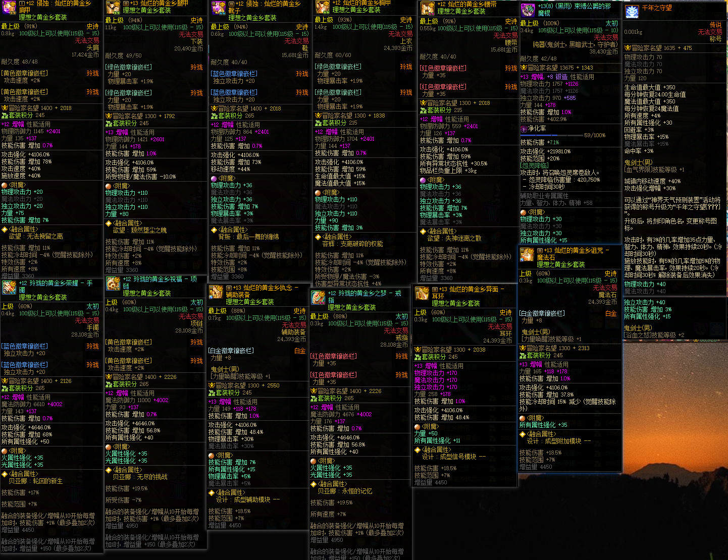Click the 千年之守望 title icon
Image resolution: width=728 pixels, height=560 pixels.
coord(632,12)
